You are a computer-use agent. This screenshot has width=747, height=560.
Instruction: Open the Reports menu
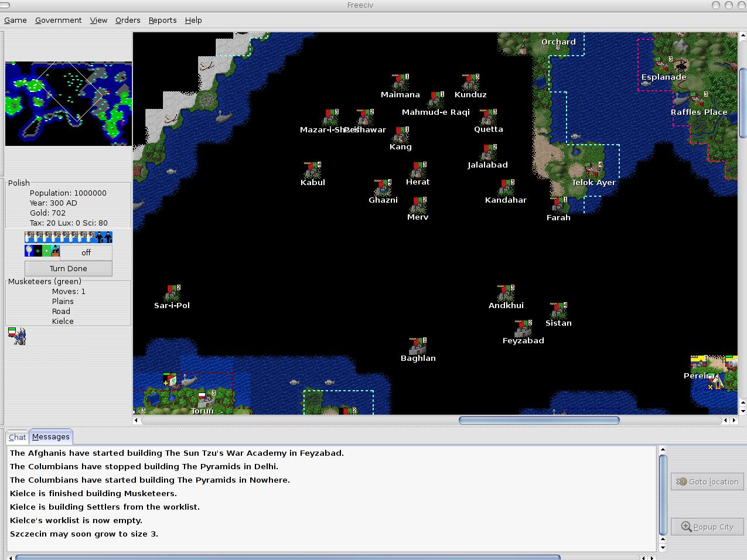click(162, 20)
